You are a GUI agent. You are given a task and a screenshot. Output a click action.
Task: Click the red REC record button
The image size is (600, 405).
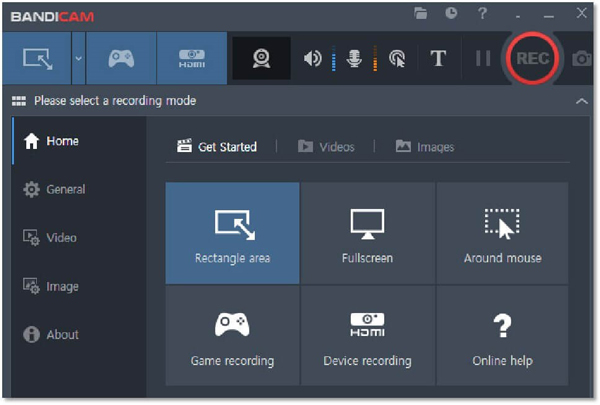pos(532,58)
